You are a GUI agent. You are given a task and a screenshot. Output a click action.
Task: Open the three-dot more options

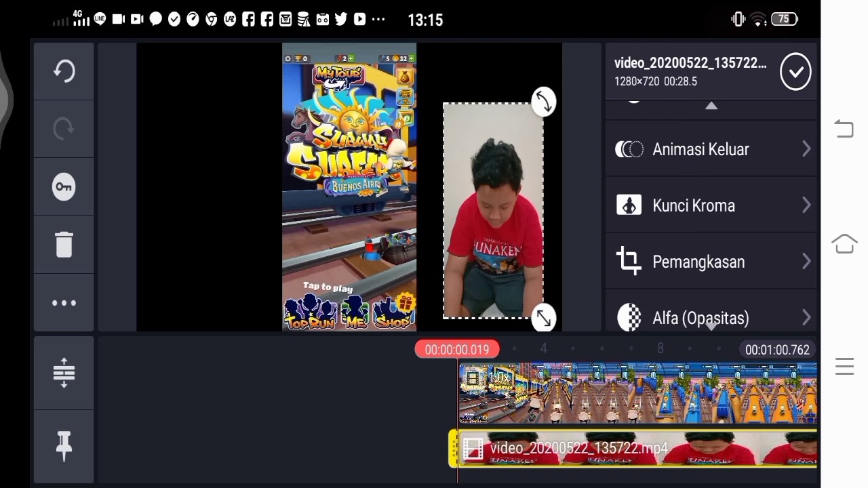(64, 303)
